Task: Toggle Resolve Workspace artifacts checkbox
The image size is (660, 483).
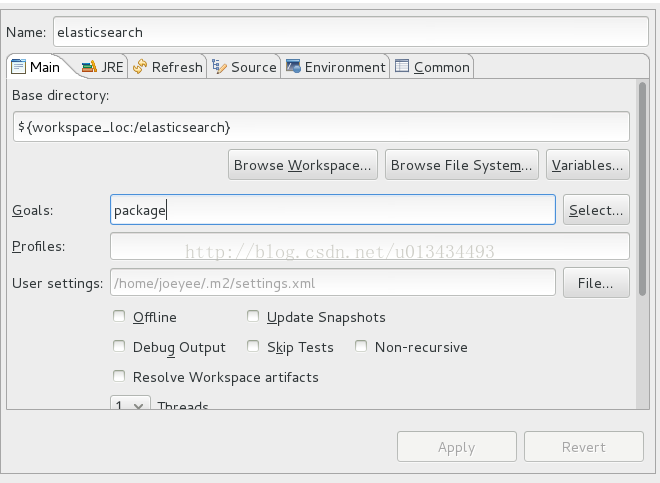Action: tap(119, 376)
